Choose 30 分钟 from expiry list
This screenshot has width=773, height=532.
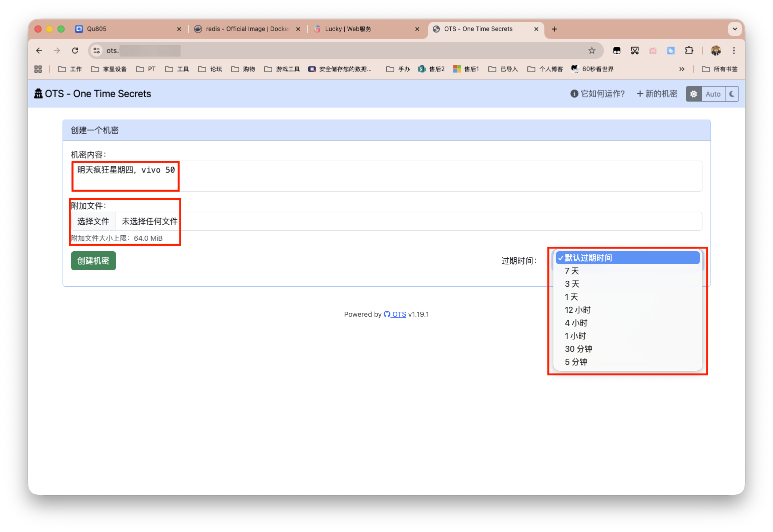point(578,349)
